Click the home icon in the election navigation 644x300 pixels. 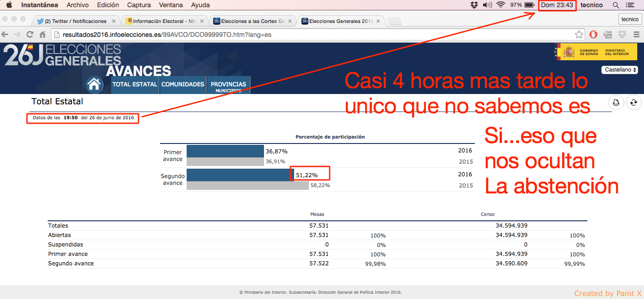point(94,84)
